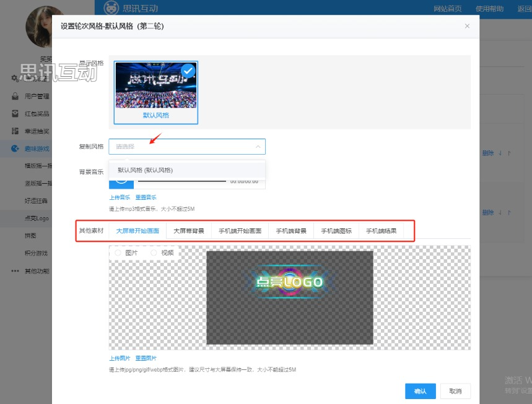Open the 手机端开始画面 tab
532x404 pixels.
pyautogui.click(x=240, y=231)
